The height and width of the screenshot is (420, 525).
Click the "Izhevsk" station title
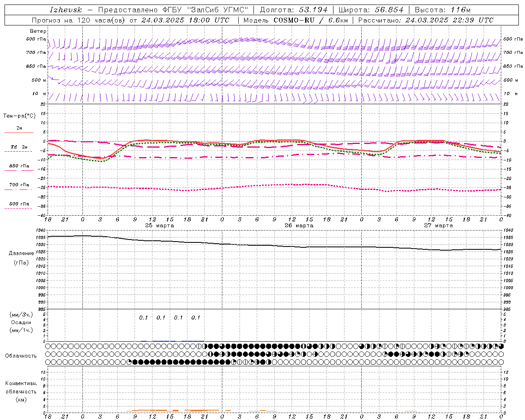pyautogui.click(x=66, y=10)
